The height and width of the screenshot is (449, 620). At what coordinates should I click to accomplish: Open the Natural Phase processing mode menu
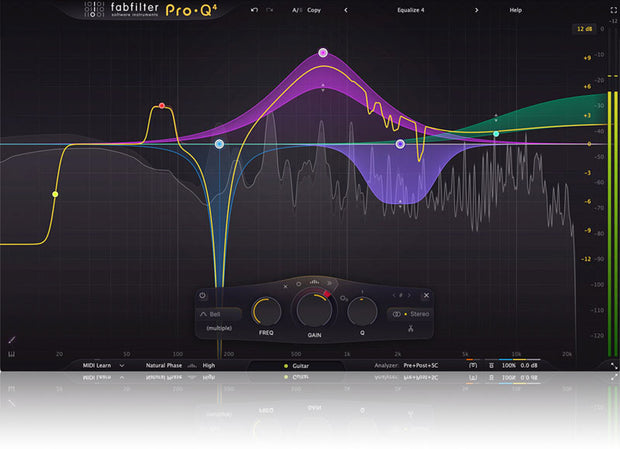click(164, 365)
